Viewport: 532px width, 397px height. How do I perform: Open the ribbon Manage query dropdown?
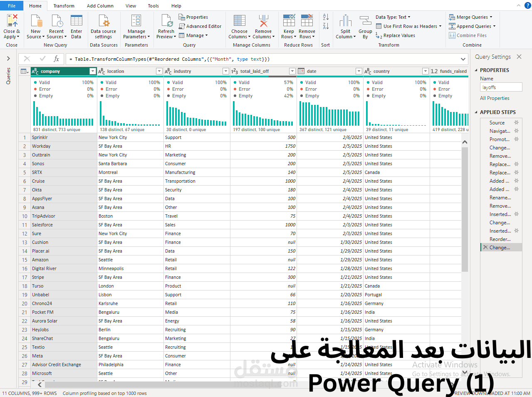click(193, 35)
